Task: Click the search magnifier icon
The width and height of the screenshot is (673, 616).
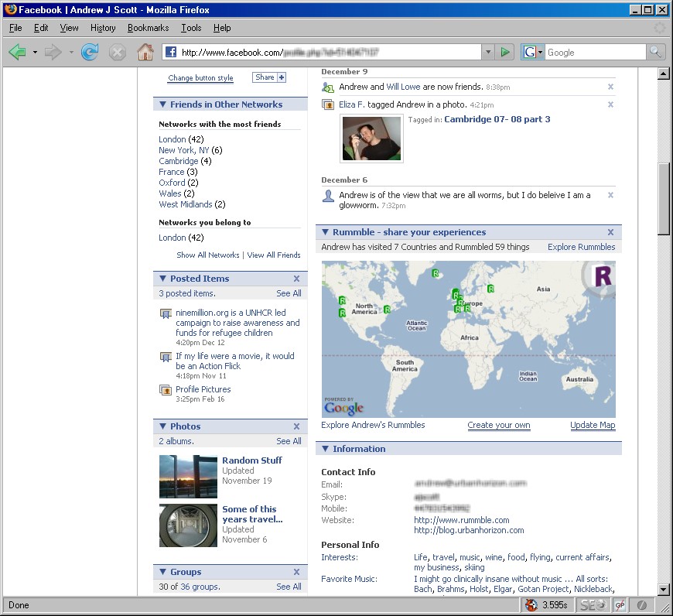Action: [655, 53]
